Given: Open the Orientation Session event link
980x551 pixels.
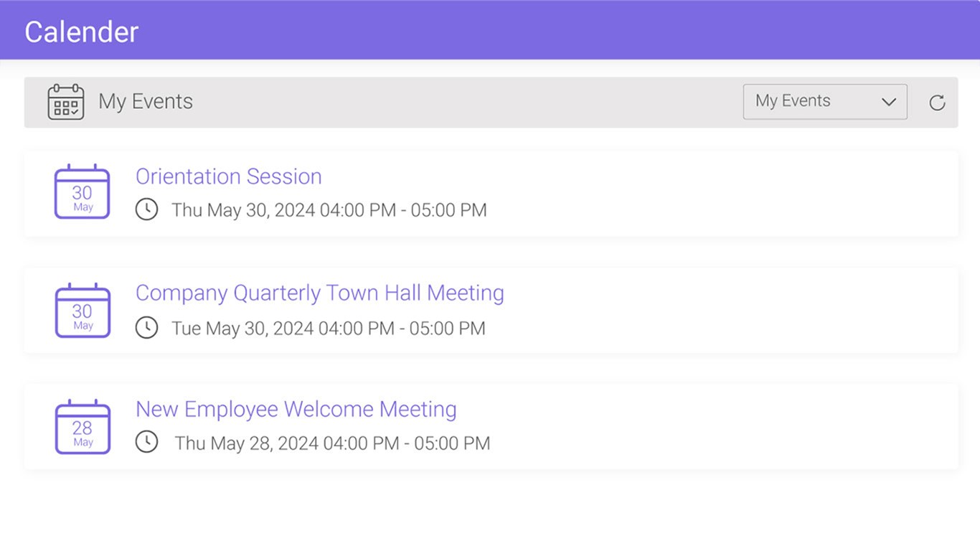Looking at the screenshot, I should pos(228,176).
